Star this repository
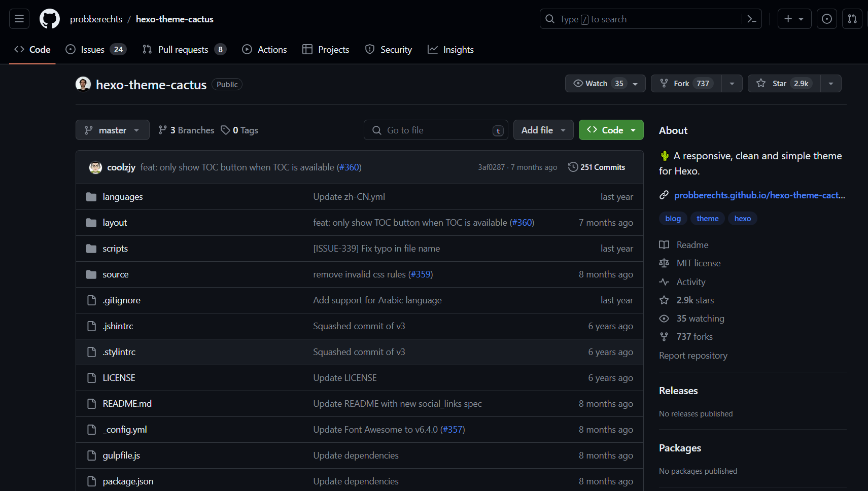868x491 pixels. 784,83
